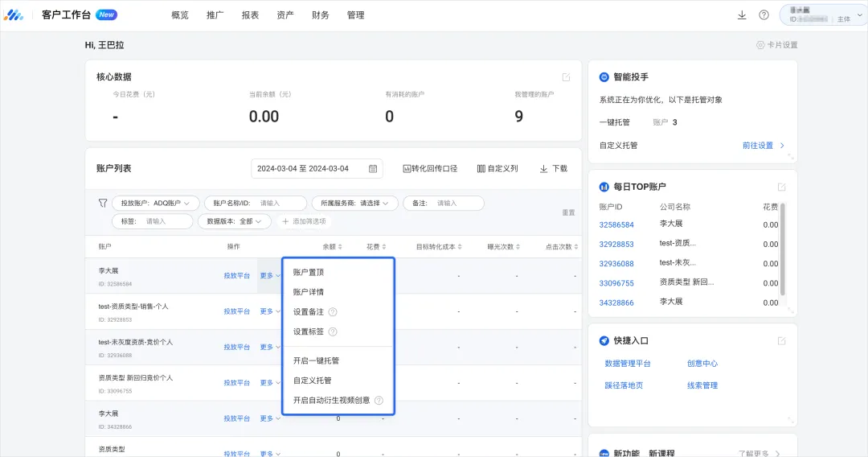
Task: Click 投放平台 for 李大展 32586584
Action: (x=237, y=275)
